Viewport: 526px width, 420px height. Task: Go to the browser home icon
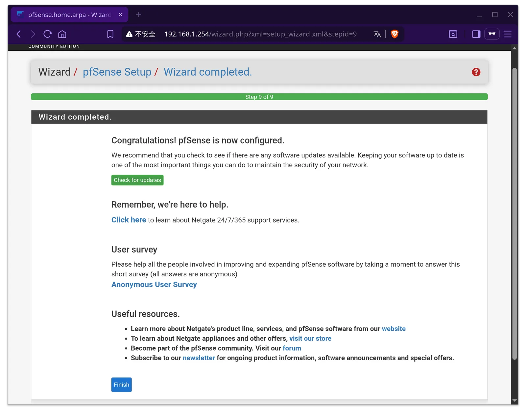click(x=62, y=34)
